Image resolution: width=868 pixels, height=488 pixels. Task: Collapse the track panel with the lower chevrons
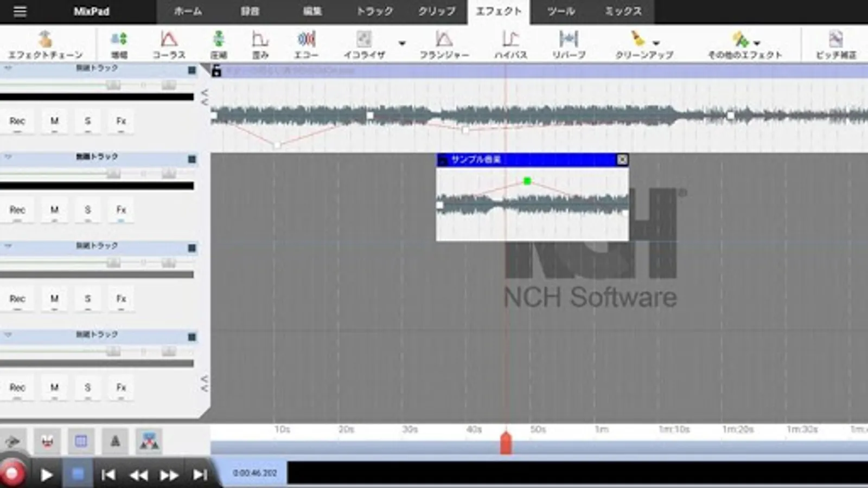(x=205, y=383)
